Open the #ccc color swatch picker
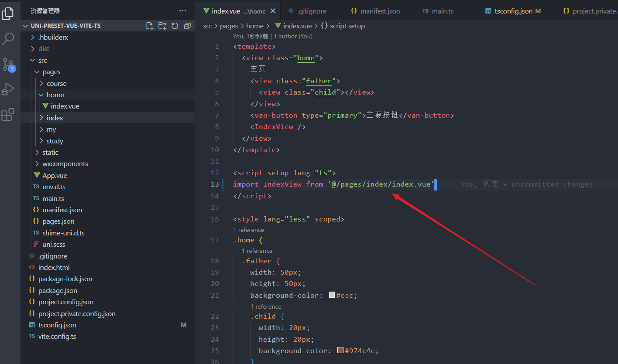618x364 pixels. tap(332, 295)
